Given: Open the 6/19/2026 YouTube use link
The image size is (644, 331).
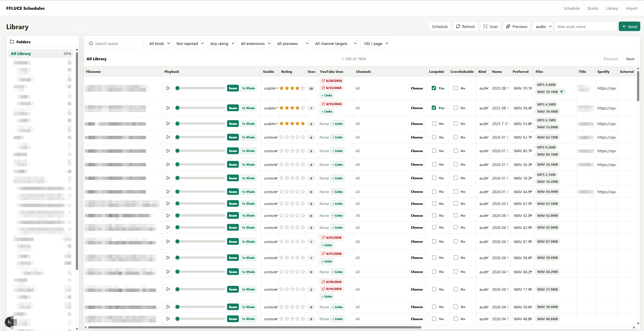Looking at the screenshot, I should (332, 282).
